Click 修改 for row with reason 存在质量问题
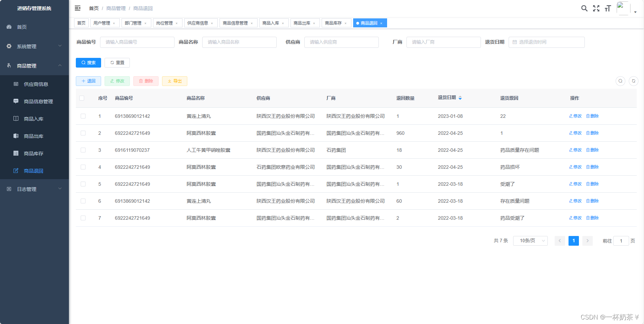 [575, 201]
